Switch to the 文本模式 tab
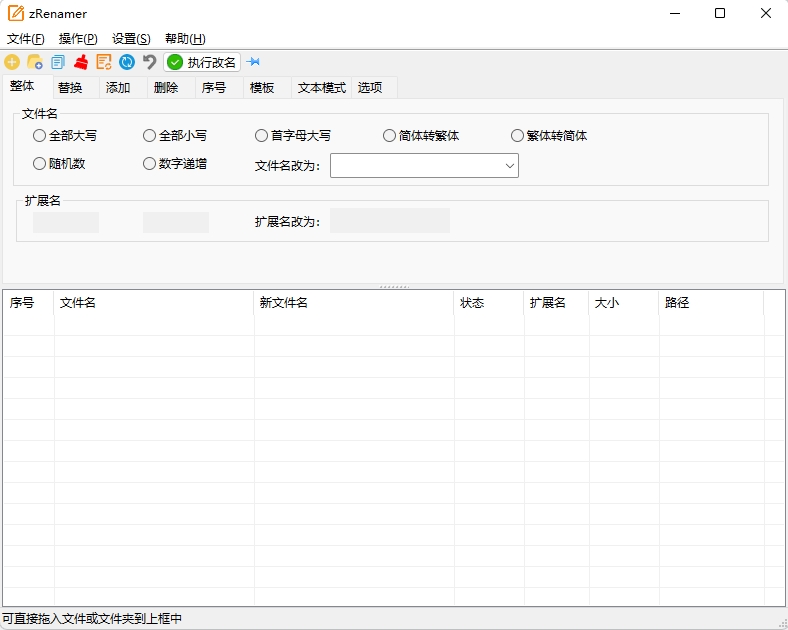This screenshot has width=788, height=630. [x=322, y=88]
